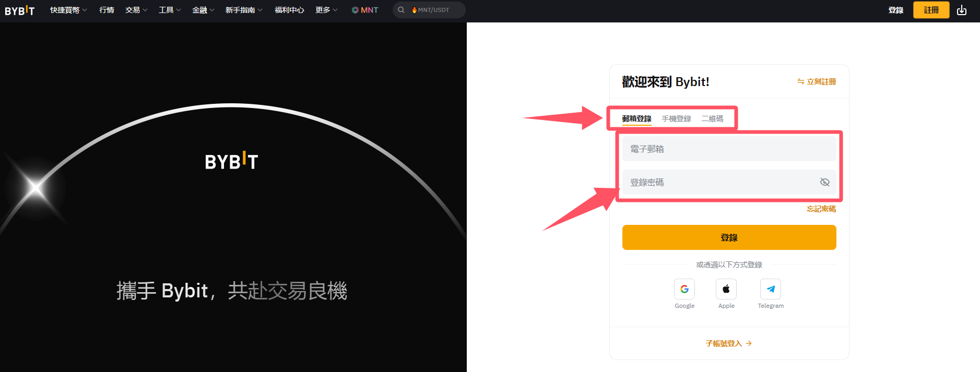Viewport: 980px width, 372px height.
Task: Choose Telegram login icon
Action: click(770, 289)
